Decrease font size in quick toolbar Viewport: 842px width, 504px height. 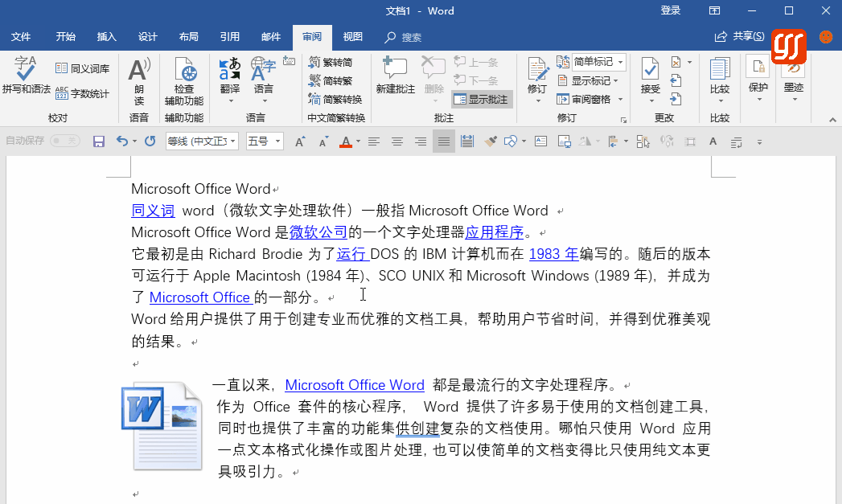click(x=322, y=141)
